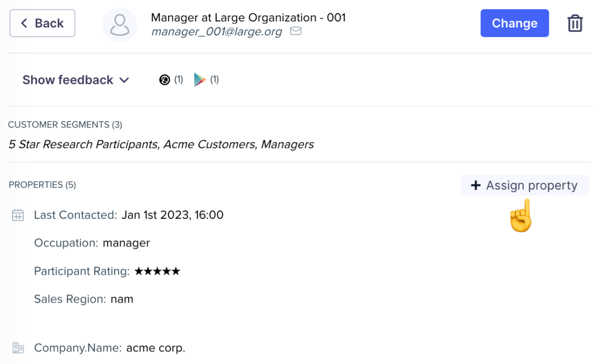Click the building icon beside Company.Name
This screenshot has width=595, height=364.
pos(18,348)
